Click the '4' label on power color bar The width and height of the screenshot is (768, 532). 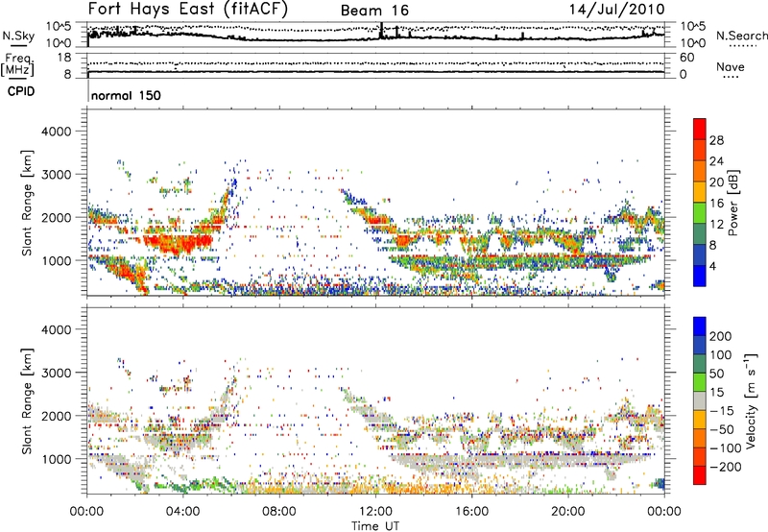[x=712, y=266]
